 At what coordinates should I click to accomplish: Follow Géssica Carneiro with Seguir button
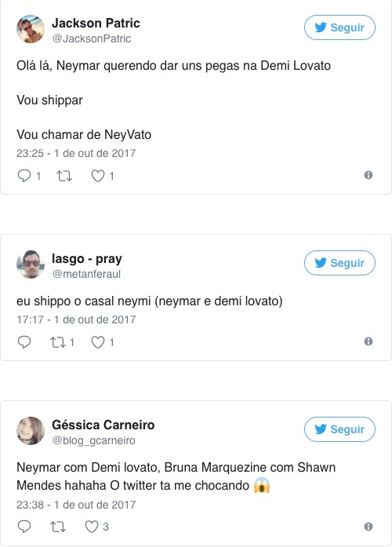[339, 428]
